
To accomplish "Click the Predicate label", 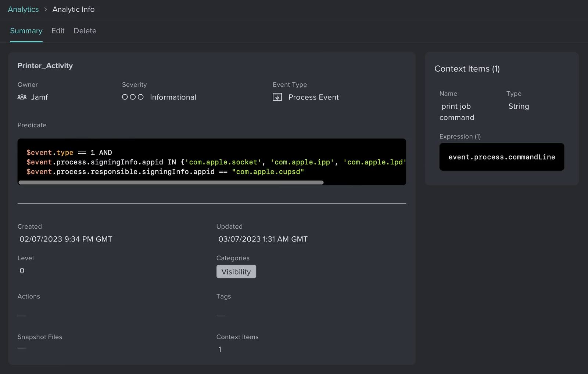I will 32,125.
